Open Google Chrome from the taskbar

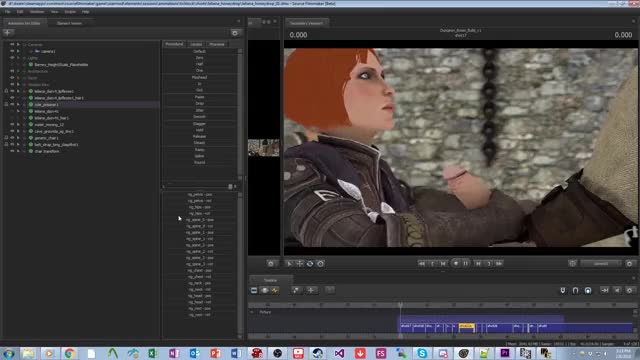coord(70,353)
